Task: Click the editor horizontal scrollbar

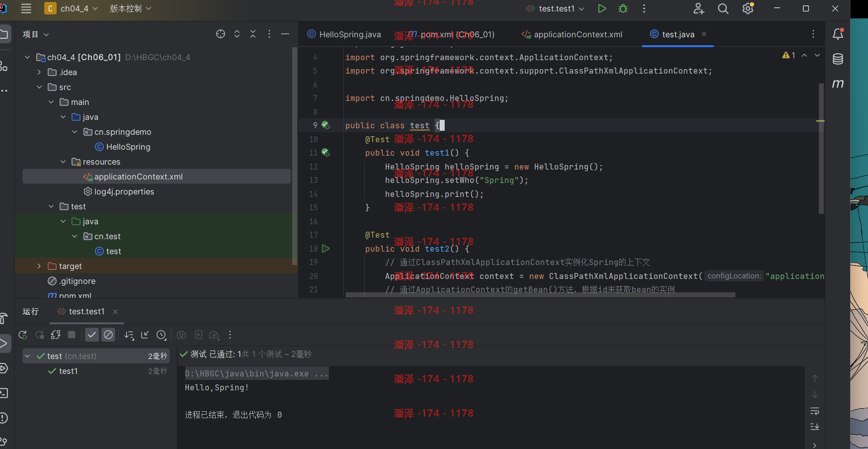Action: click(x=541, y=295)
